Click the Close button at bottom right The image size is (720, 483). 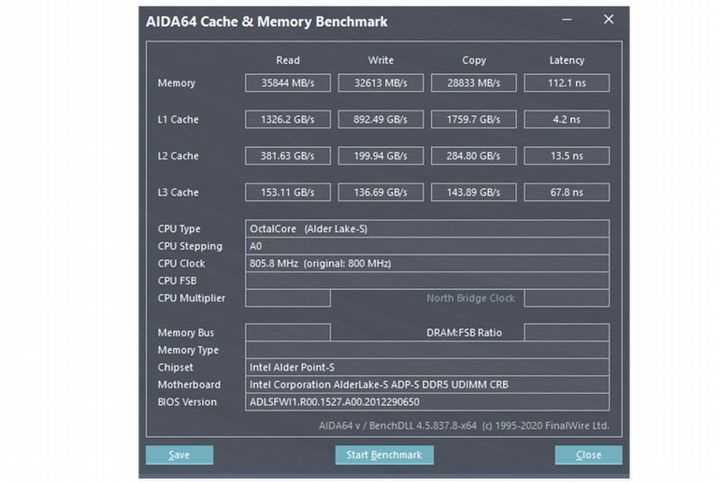pyautogui.click(x=588, y=455)
